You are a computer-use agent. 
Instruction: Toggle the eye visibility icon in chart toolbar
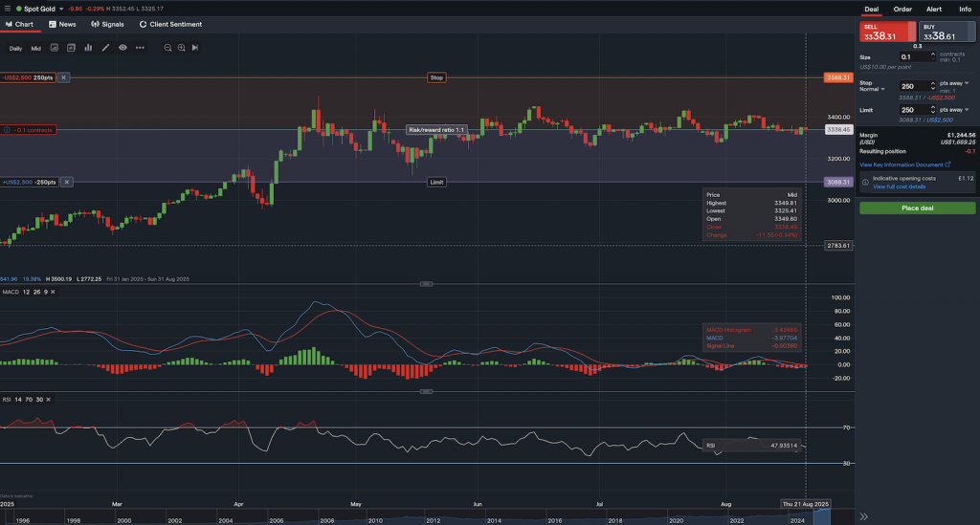tap(122, 47)
